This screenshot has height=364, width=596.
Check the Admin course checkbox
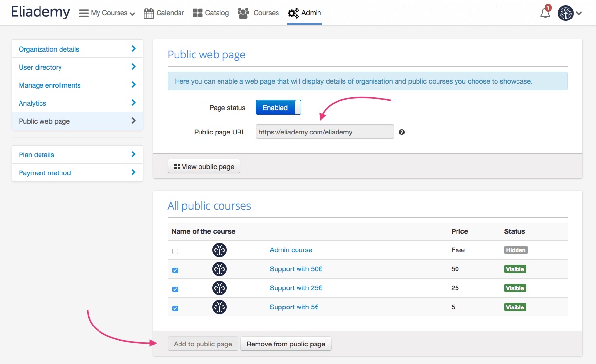pyautogui.click(x=175, y=251)
